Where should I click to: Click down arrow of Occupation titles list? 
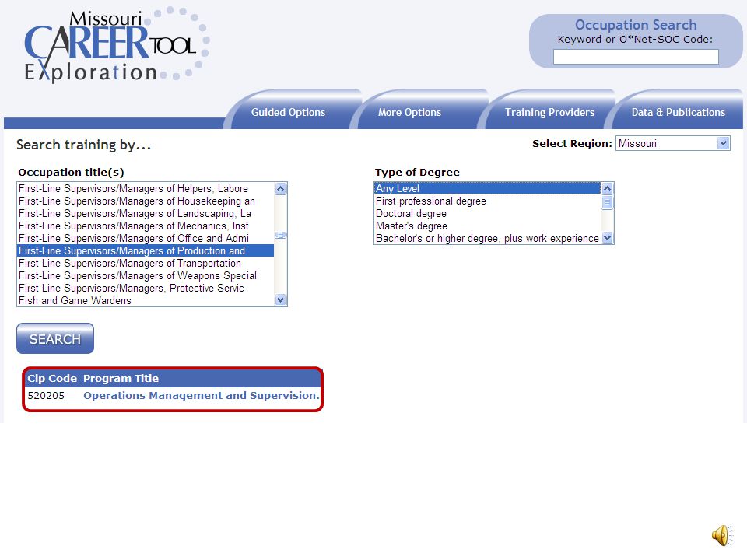click(x=281, y=300)
